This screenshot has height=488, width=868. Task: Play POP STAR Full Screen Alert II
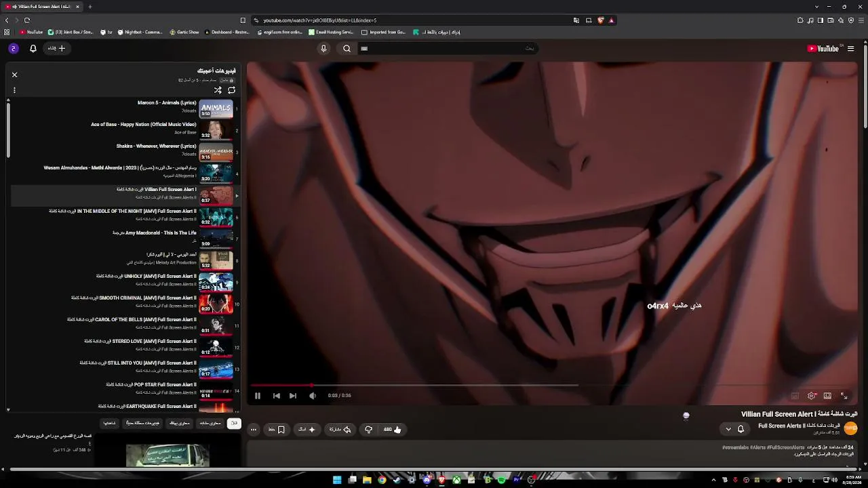point(151,385)
